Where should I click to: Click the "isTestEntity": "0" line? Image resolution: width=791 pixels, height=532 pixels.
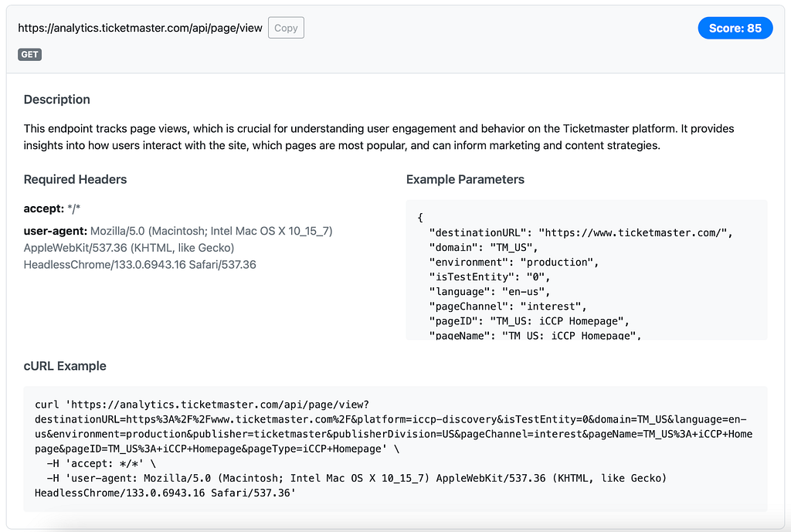point(489,276)
